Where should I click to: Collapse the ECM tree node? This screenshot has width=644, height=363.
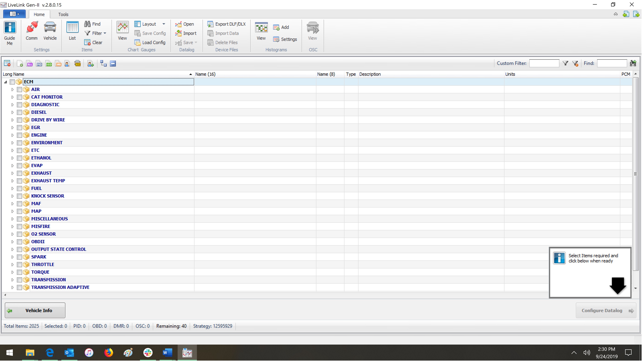(x=5, y=82)
